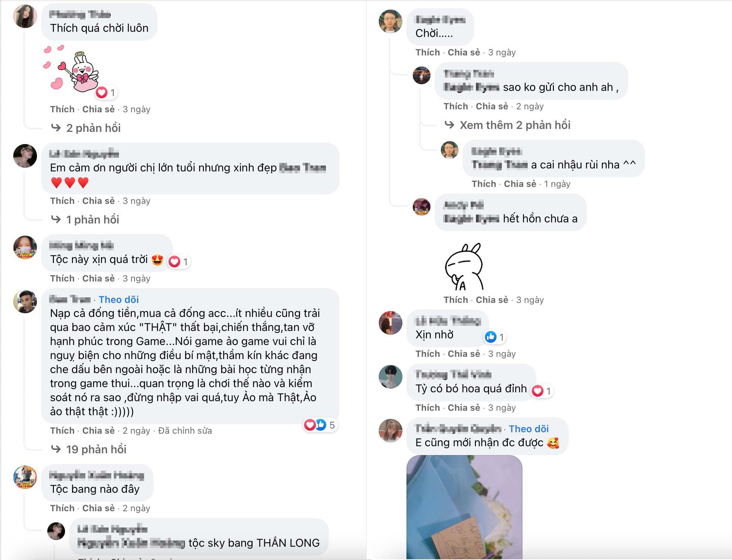
Task: Click heart reaction on "Tộc này xịn quá trời" comment
Action: pyautogui.click(x=174, y=262)
